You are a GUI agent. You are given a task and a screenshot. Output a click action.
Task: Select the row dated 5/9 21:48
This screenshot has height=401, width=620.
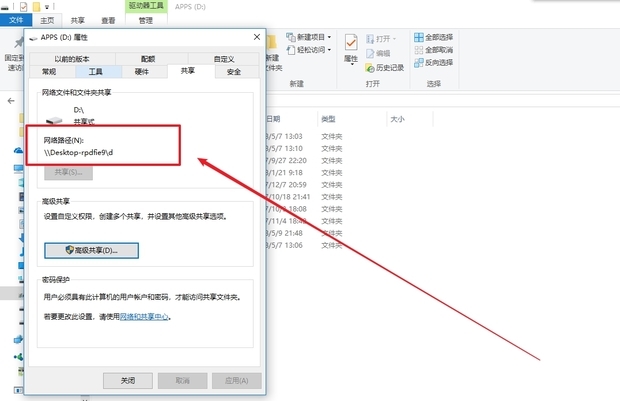[304, 233]
